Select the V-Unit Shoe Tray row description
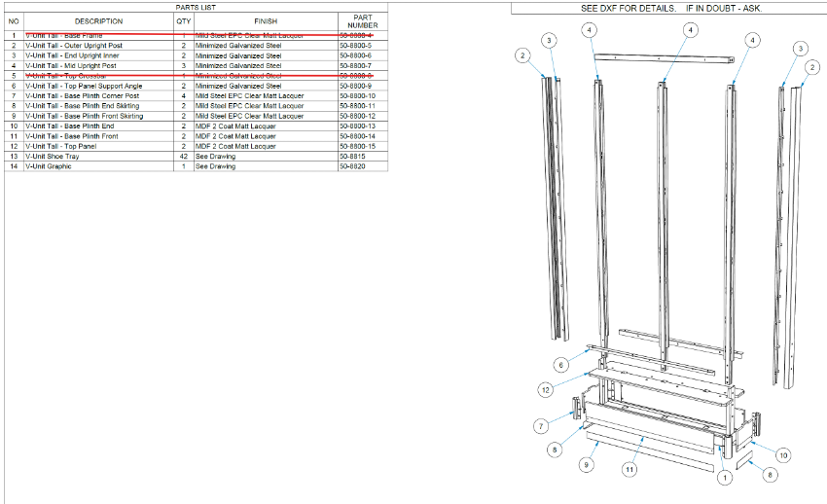Screen dimensions: 827x504 [54, 156]
